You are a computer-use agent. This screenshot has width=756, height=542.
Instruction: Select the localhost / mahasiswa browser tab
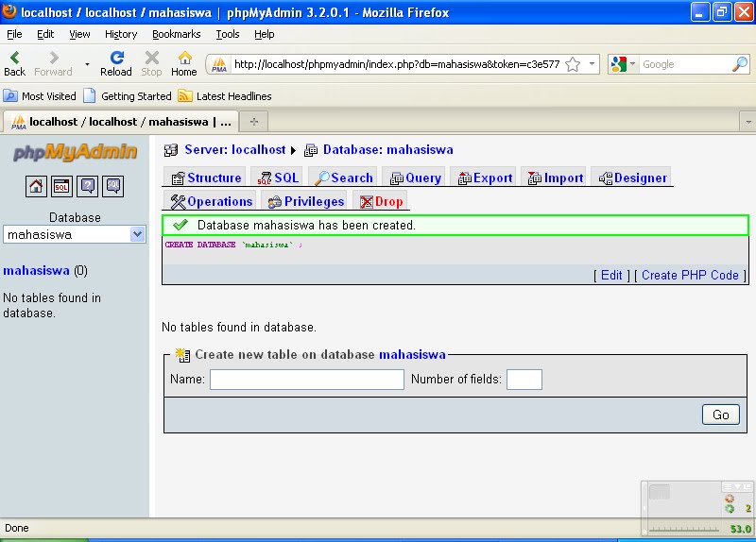pos(121,122)
